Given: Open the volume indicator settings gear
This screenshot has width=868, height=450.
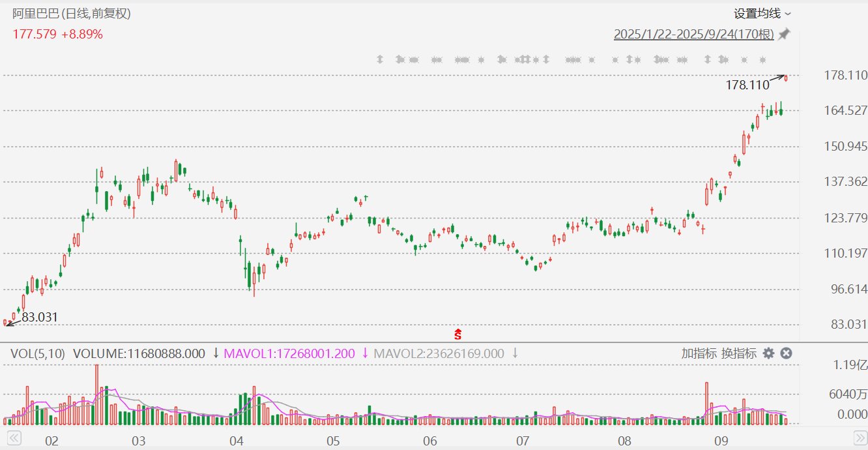Looking at the screenshot, I should tap(768, 353).
